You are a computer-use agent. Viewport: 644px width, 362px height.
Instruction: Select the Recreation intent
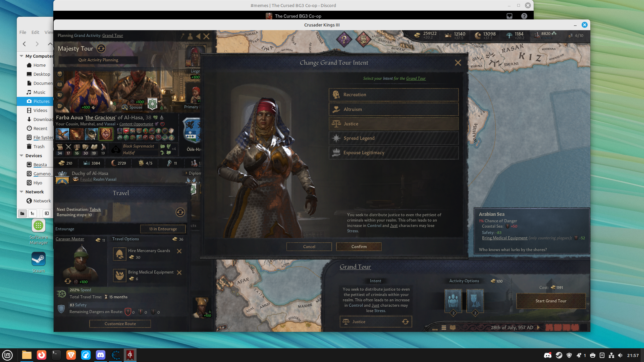(x=394, y=95)
